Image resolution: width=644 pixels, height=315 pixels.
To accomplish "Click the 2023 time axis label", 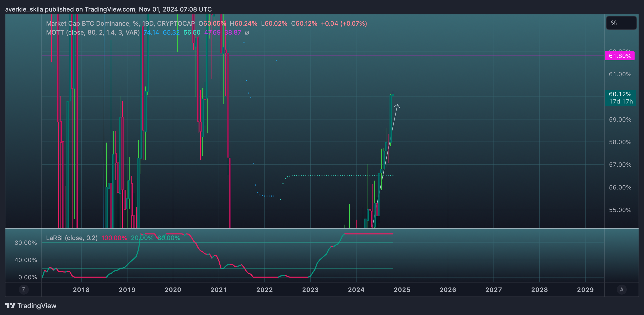I will (310, 290).
